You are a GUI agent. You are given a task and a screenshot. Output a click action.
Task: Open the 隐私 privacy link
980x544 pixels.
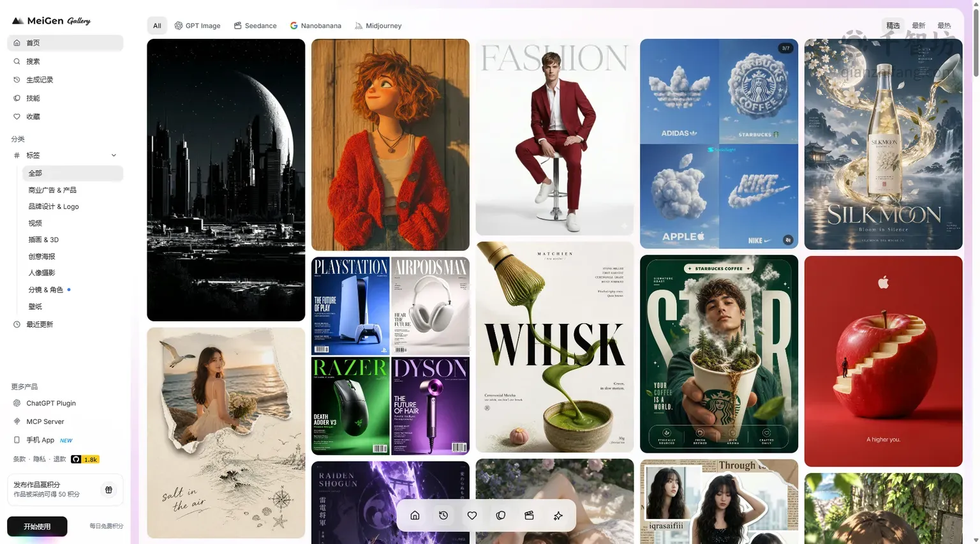click(x=40, y=459)
